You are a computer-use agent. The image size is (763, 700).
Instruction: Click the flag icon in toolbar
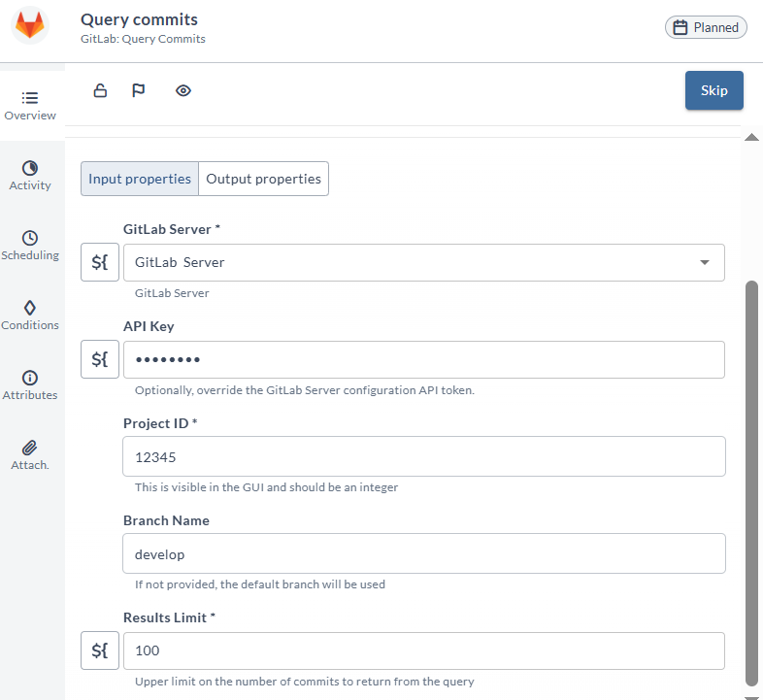coord(139,90)
